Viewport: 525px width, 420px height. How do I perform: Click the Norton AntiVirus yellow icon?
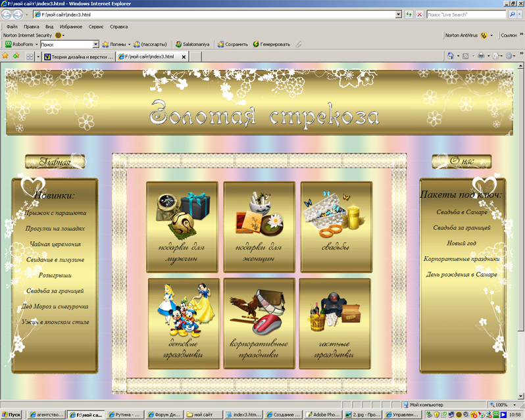coord(484,35)
